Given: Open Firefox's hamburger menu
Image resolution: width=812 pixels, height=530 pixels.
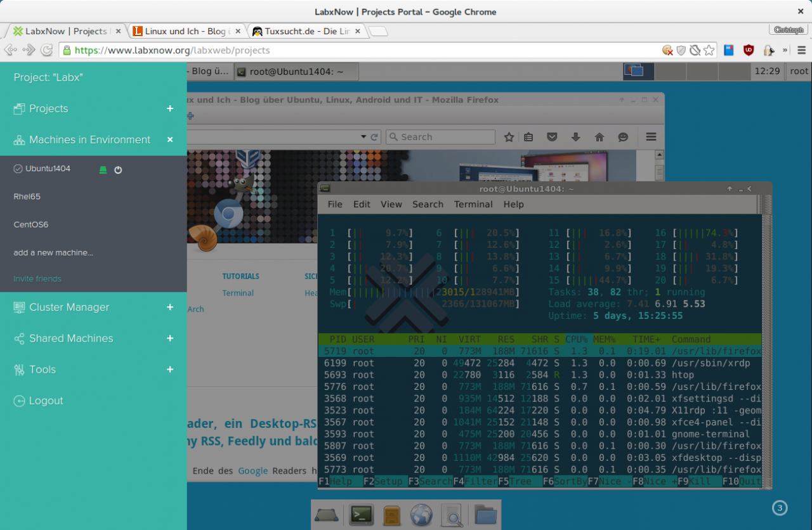Looking at the screenshot, I should (x=651, y=137).
